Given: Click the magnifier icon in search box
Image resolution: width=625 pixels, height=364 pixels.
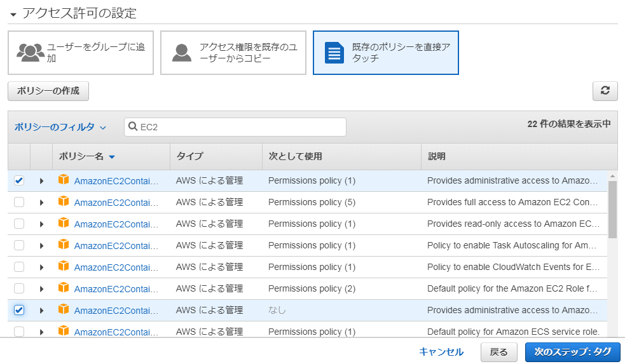Looking at the screenshot, I should coord(133,126).
